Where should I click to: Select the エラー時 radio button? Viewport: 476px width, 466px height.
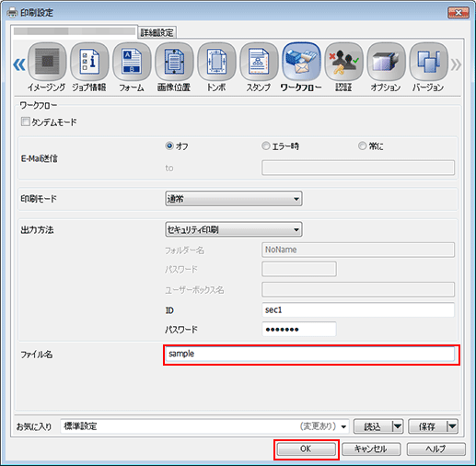266,146
